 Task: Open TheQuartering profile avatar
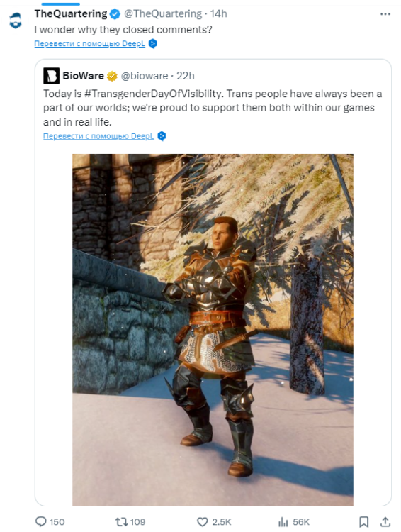(x=16, y=21)
